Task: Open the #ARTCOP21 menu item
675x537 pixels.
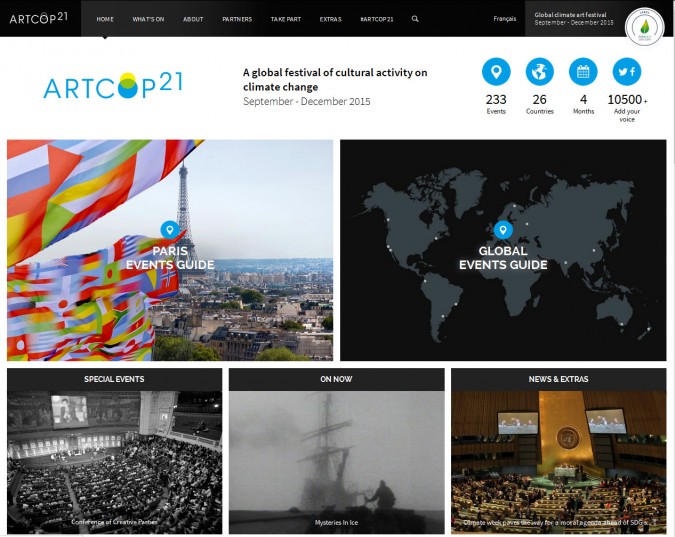Action: 377,19
